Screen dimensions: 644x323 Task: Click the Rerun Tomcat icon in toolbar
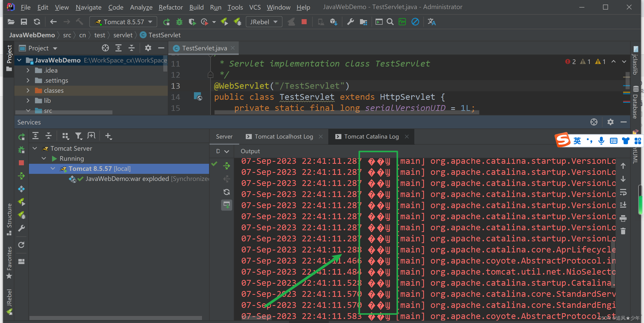[x=166, y=22]
